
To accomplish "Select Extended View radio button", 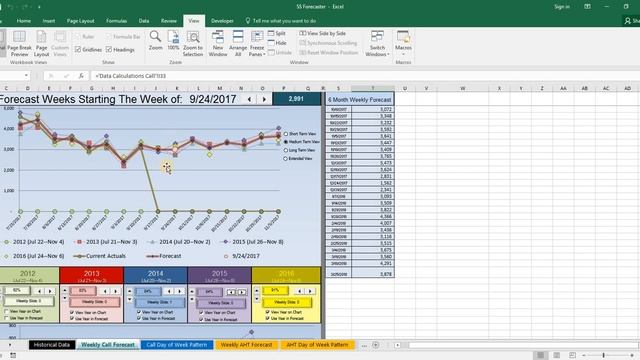I will pos(286,158).
